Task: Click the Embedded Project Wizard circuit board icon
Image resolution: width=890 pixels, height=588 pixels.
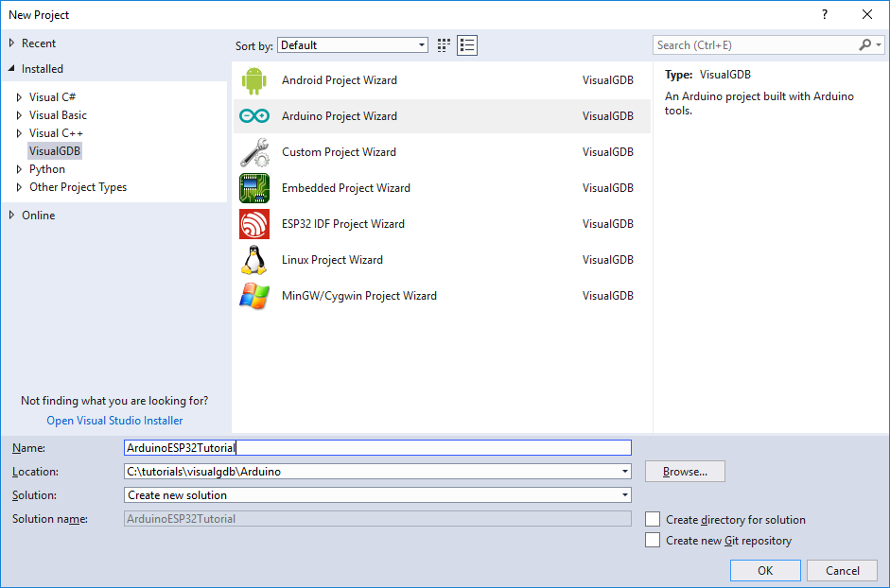Action: tap(253, 188)
